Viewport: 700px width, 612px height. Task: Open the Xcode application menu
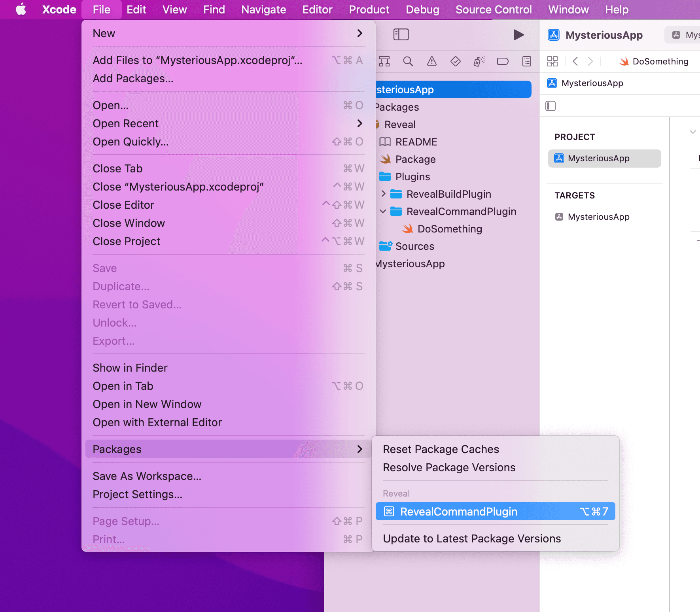pyautogui.click(x=59, y=9)
